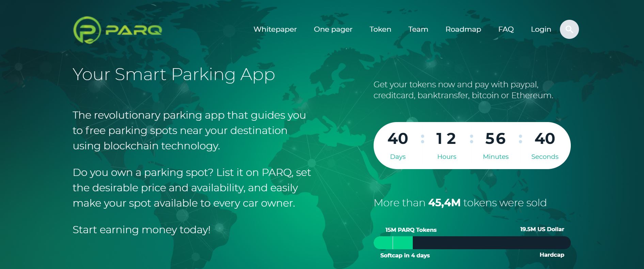This screenshot has height=269, width=644.
Task: Click the '19.5M US Dollar' label
Action: click(x=542, y=229)
